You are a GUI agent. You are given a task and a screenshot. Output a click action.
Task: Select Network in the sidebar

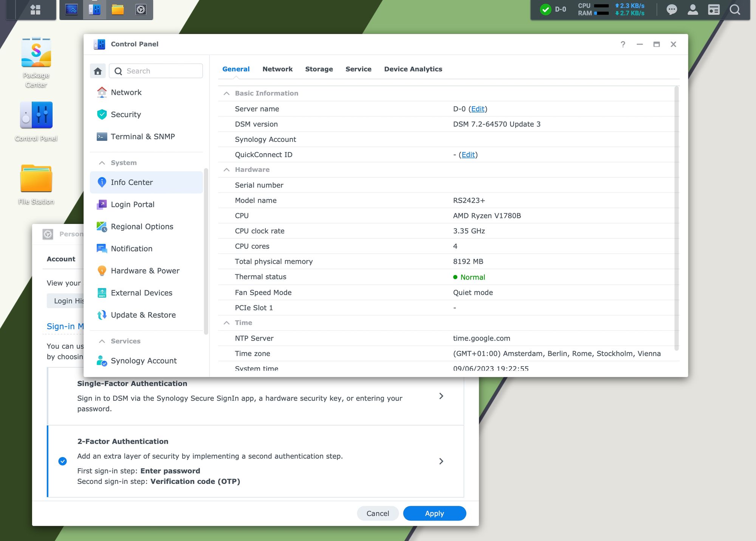[146, 92]
